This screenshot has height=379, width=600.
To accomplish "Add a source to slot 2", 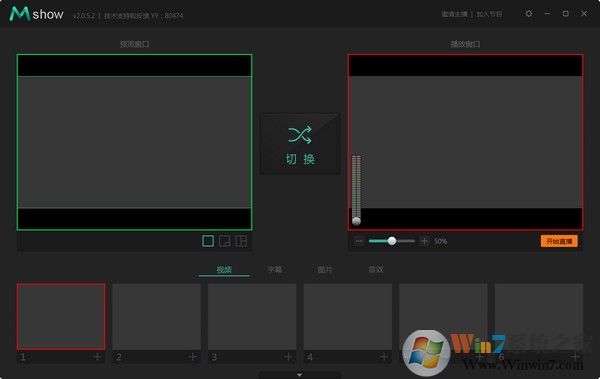I will click(192, 357).
